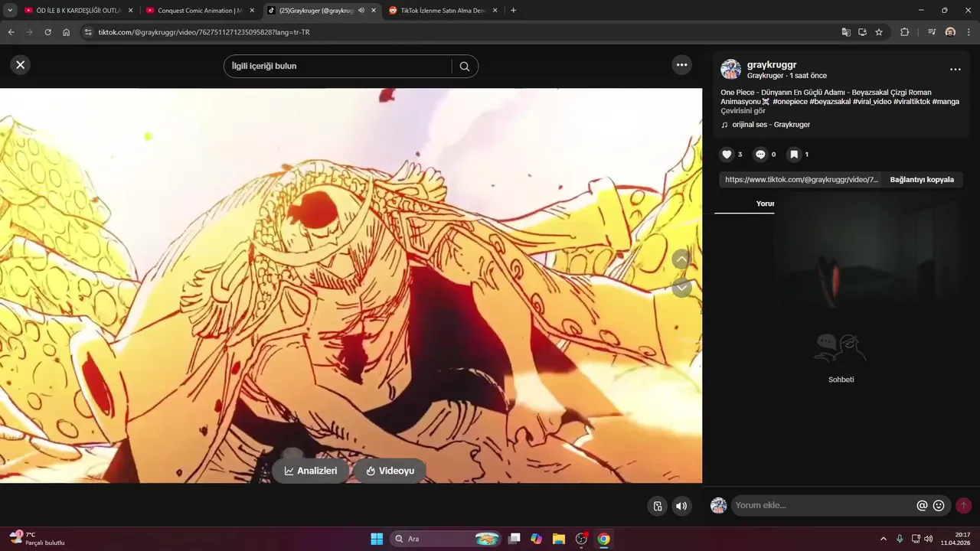This screenshot has width=980, height=551.
Task: Show hidden system tray icons chevron
Action: pyautogui.click(x=883, y=539)
